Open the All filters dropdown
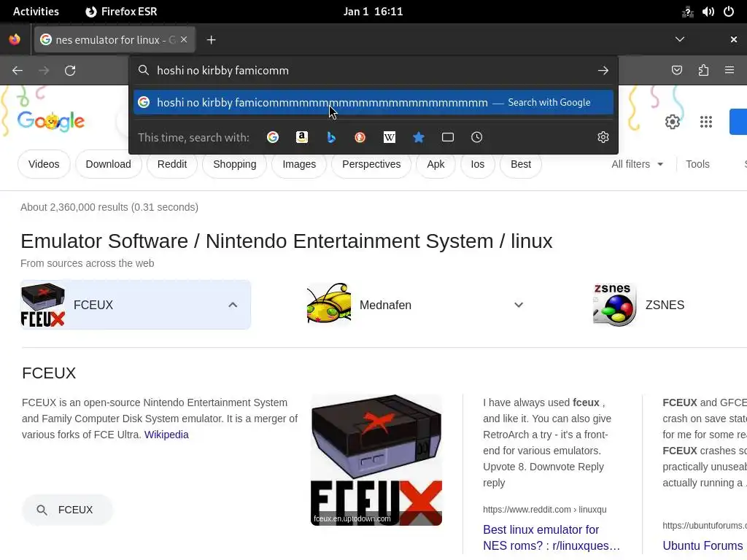Screen dimensions: 747x560 638,164
